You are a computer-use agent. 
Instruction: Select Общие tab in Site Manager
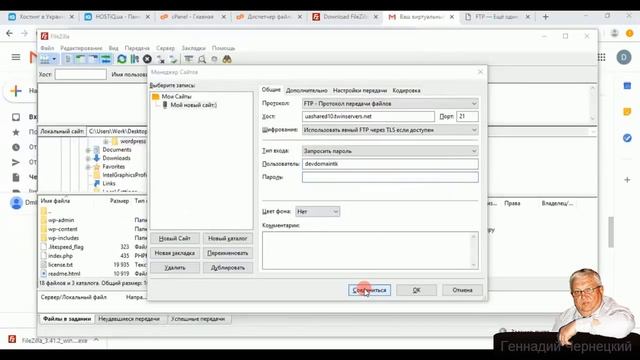coord(271,90)
